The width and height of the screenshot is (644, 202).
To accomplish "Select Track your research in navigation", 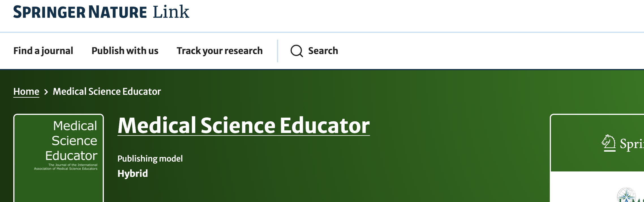I will (220, 51).
